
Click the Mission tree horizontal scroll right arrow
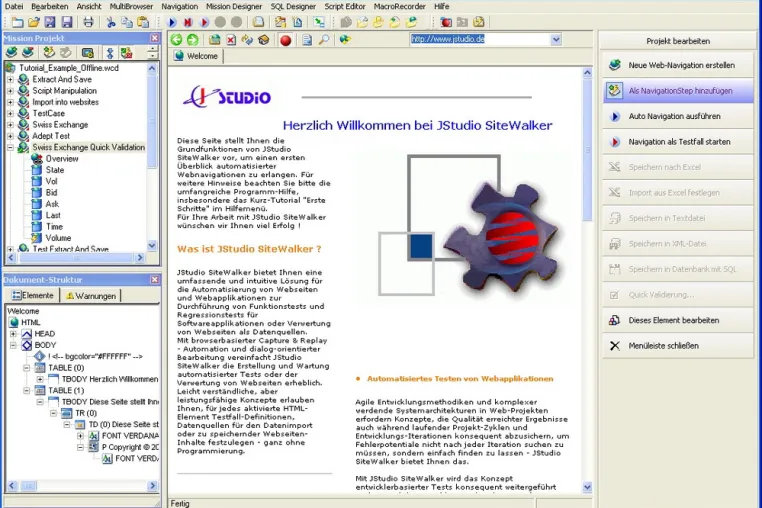tap(140, 258)
